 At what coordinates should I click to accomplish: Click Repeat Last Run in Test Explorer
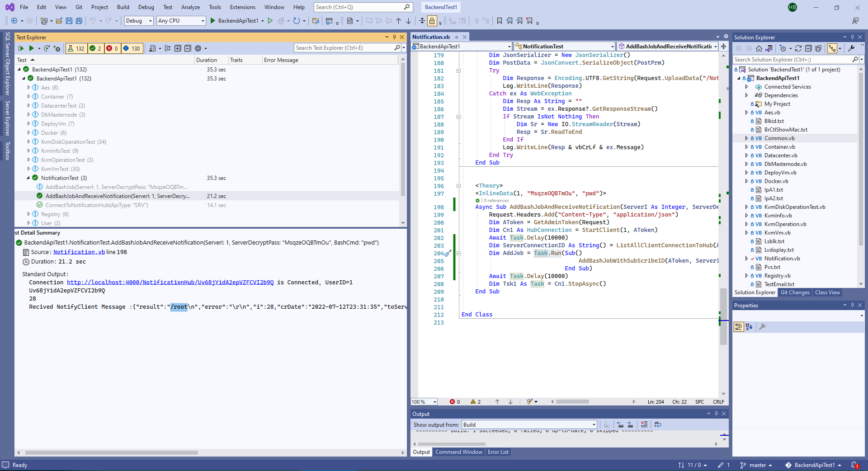coord(47,48)
